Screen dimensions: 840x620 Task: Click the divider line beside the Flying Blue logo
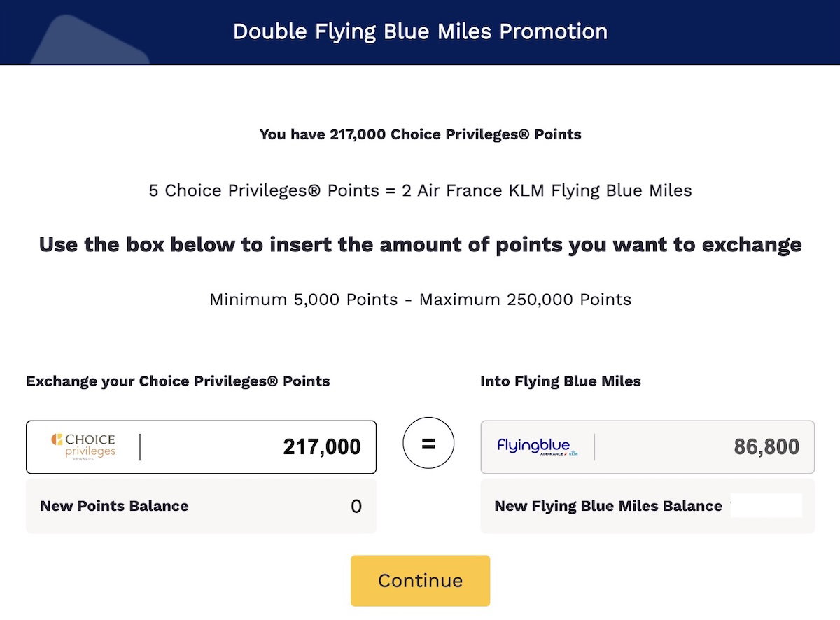[594, 447]
